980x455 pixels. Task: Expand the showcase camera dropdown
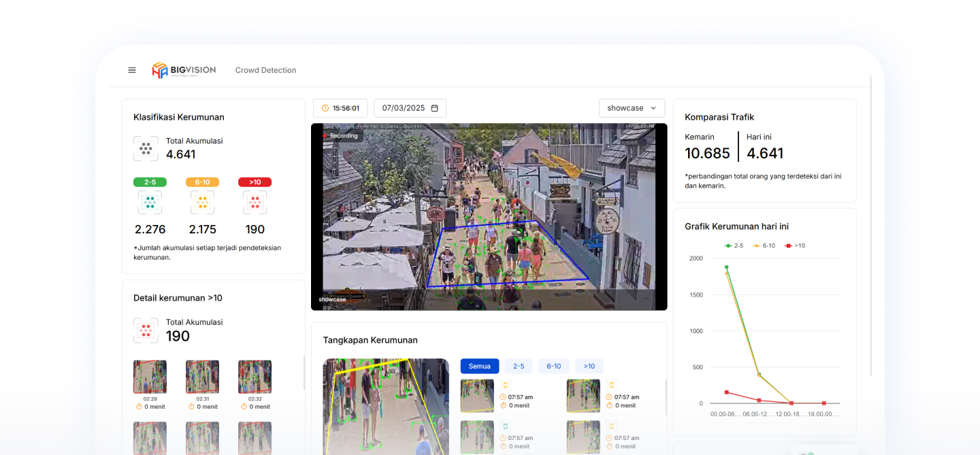632,108
